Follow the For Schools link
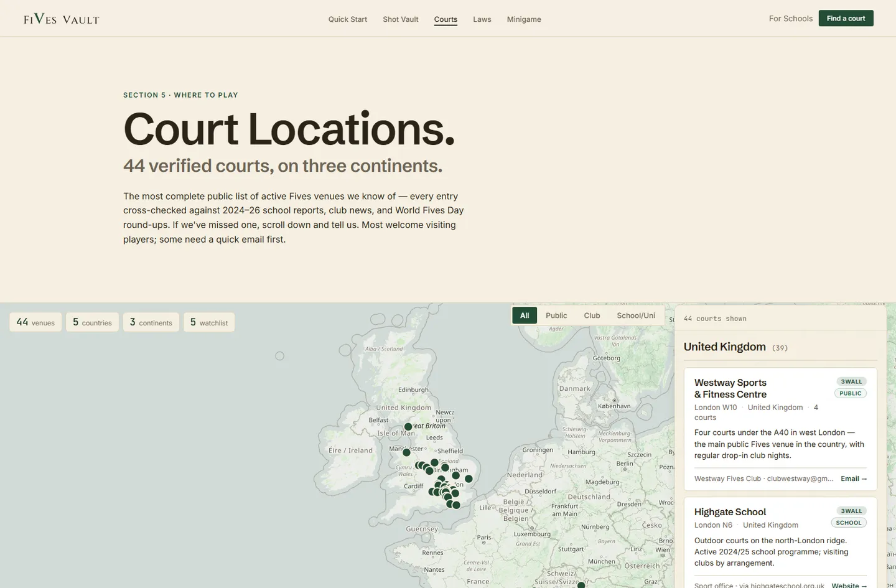 (791, 19)
